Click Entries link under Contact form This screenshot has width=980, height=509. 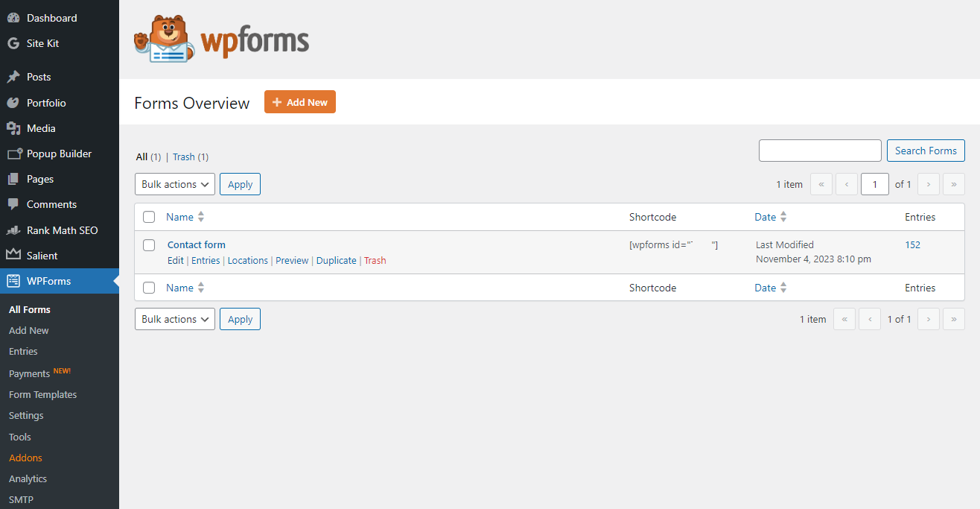206,260
